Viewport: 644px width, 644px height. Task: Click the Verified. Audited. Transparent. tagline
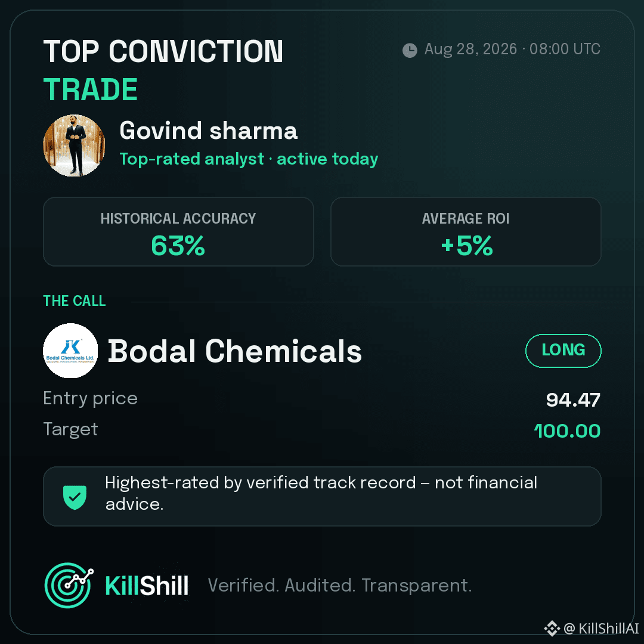340,586
